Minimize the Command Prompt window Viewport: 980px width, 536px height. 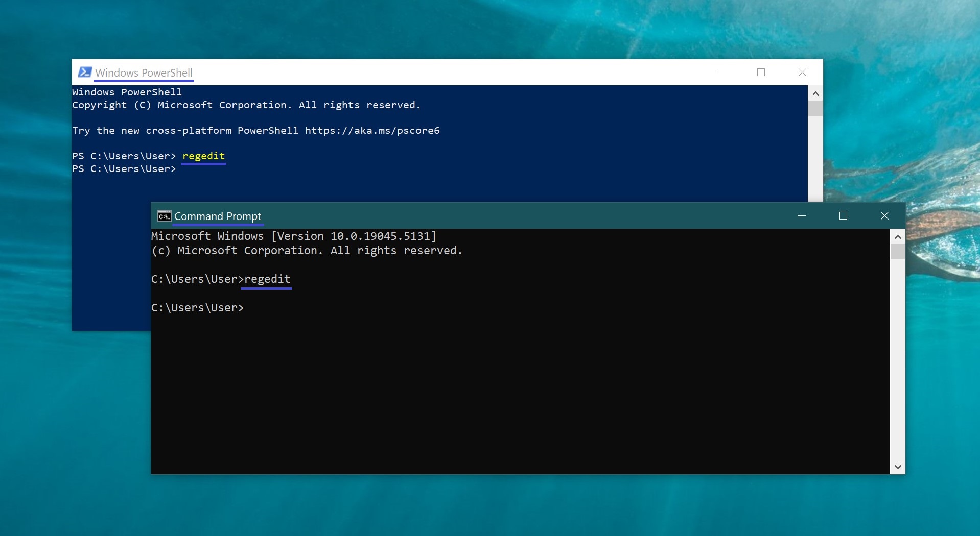coord(802,216)
